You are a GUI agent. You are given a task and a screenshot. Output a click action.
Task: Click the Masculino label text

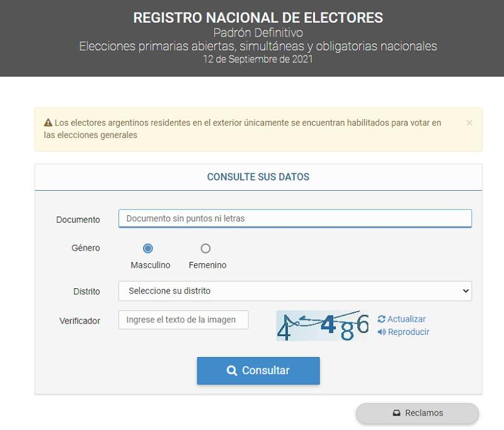tap(151, 265)
